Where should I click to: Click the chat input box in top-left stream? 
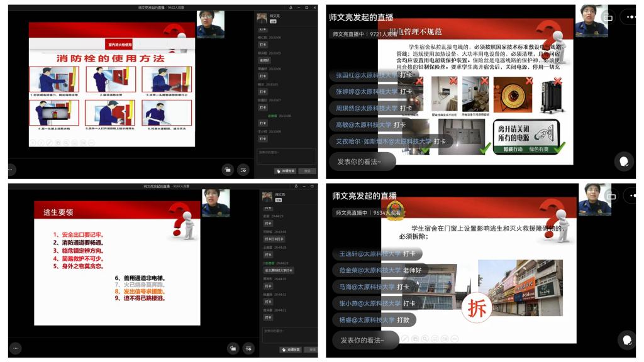click(286, 155)
